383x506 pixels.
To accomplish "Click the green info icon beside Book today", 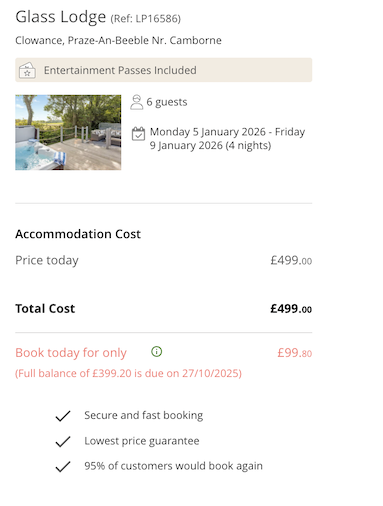I will point(156,351).
